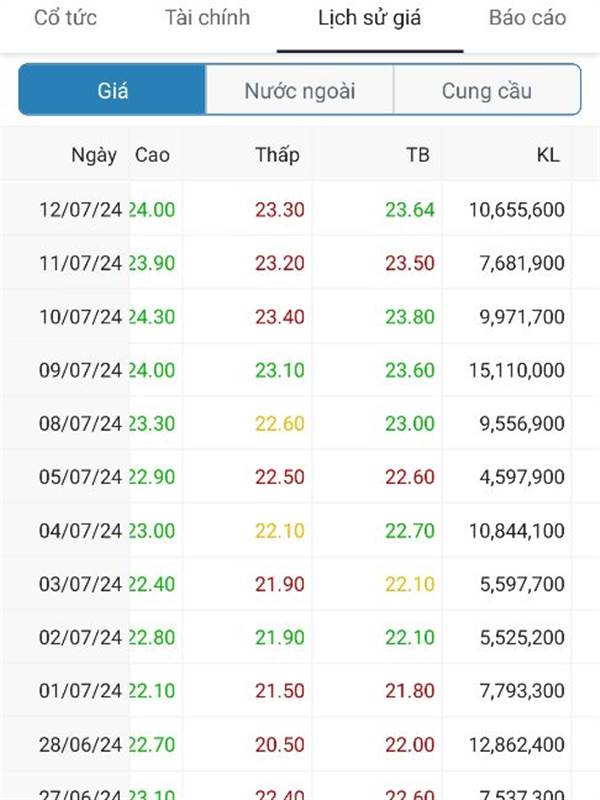The width and height of the screenshot is (600, 800).
Task: Click the Ngày column header
Action: [x=94, y=155]
